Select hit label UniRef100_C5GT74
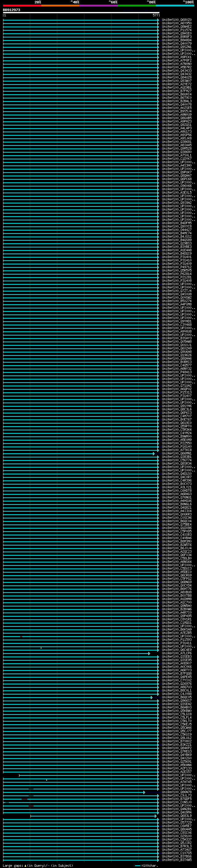197x868 pixels. click(x=177, y=460)
